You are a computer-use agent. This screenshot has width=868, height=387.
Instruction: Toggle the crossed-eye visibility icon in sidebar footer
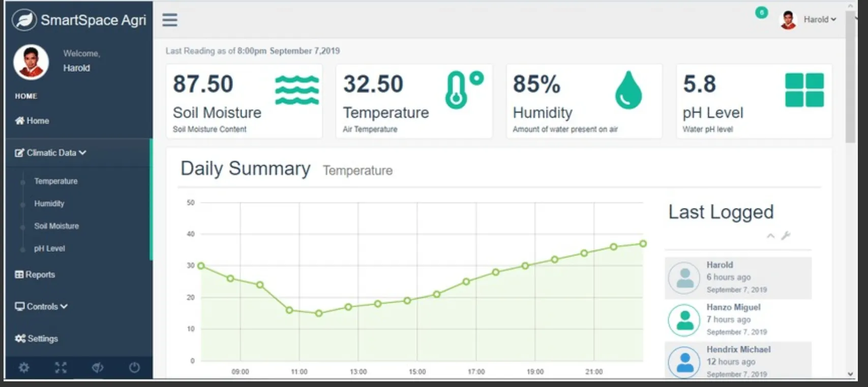[x=98, y=367]
